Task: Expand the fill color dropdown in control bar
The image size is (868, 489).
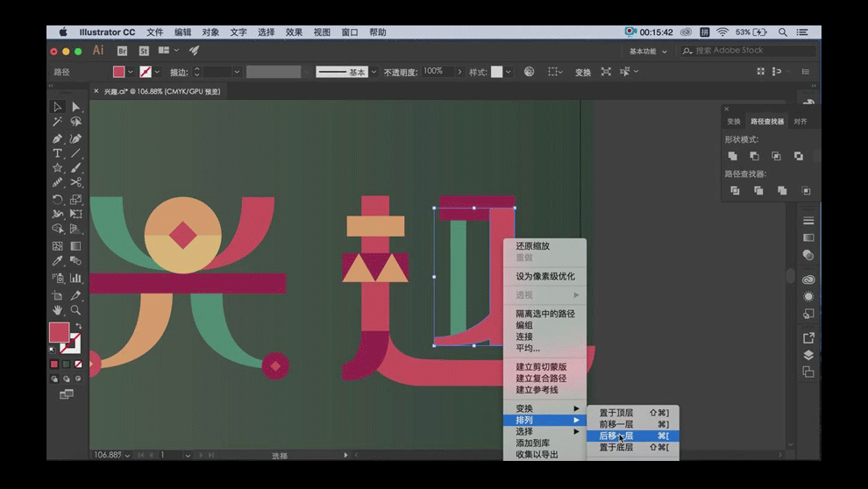Action: tap(132, 72)
